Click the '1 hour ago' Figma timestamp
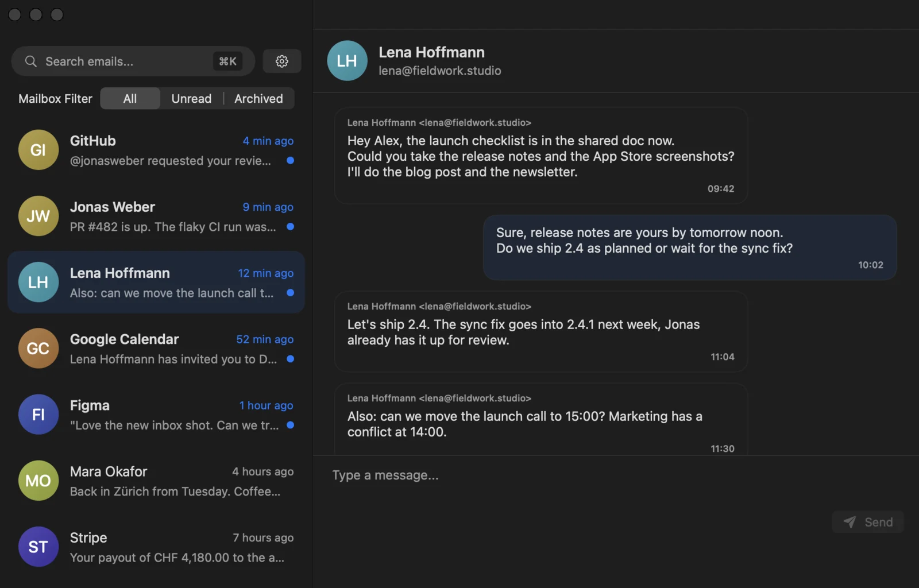 (266, 405)
